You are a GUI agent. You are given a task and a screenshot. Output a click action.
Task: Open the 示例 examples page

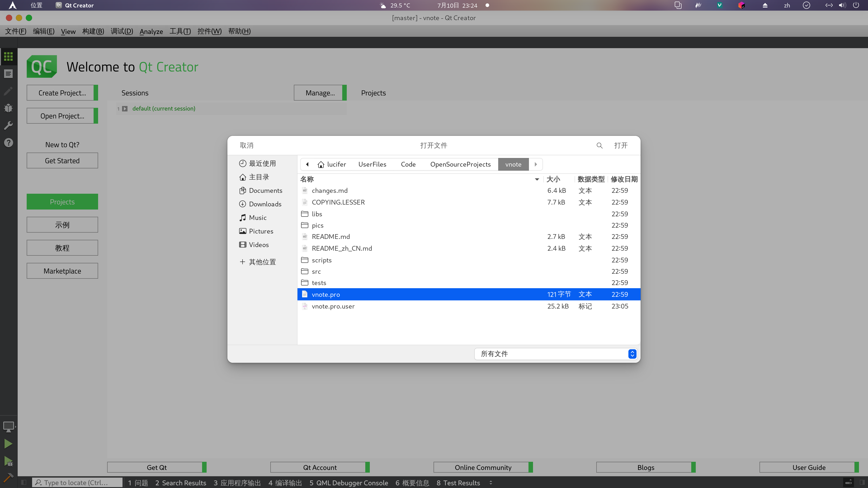pos(62,224)
